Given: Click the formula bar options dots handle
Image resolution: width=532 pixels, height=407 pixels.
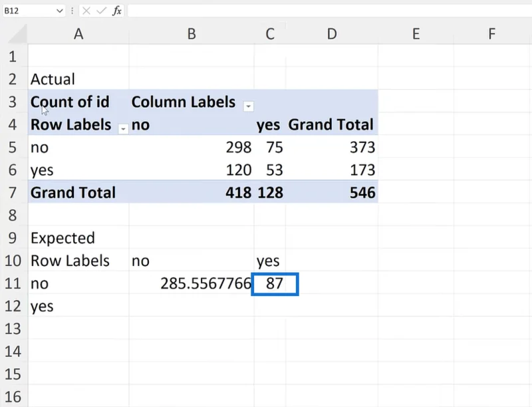Looking at the screenshot, I should point(72,11).
